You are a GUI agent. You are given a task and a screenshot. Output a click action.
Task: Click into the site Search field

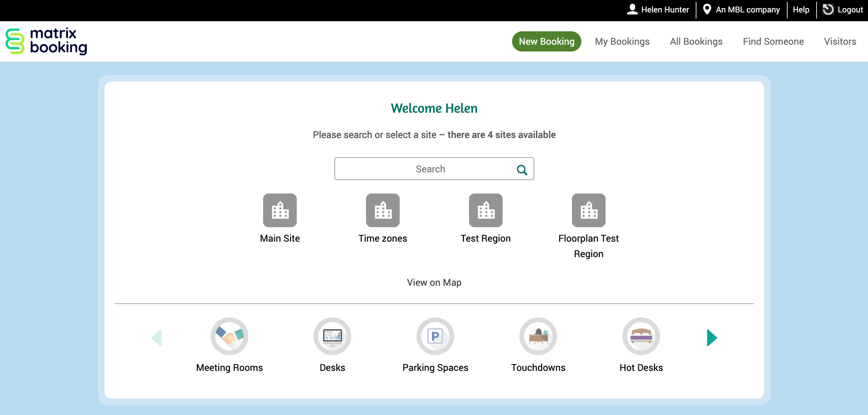point(425,169)
